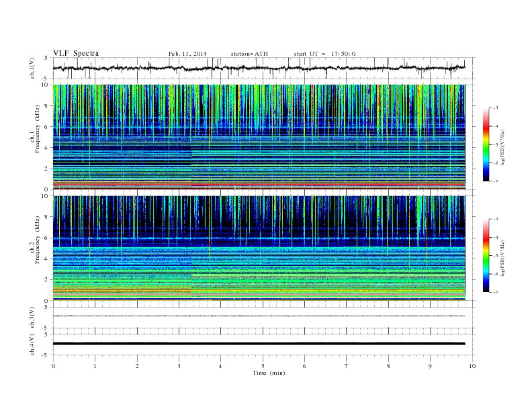
Task: Click the "-3" tick on the upper color bar
Action: (496, 108)
